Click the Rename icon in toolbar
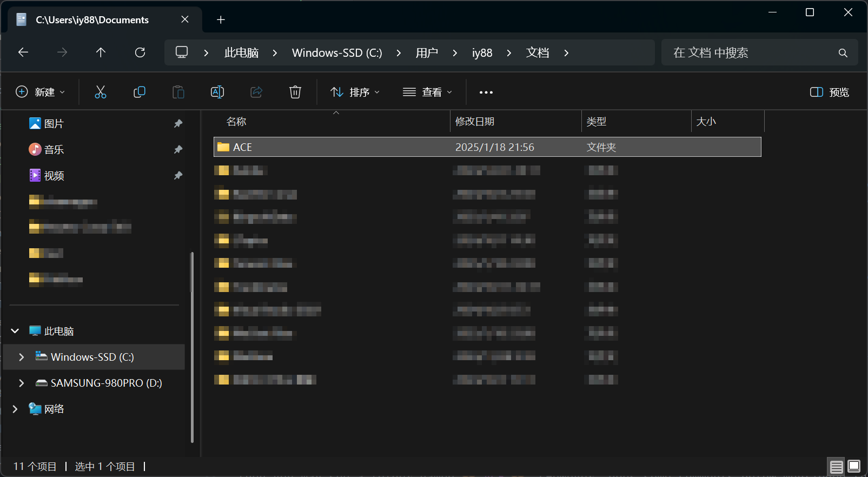The width and height of the screenshot is (868, 477). 217,92
